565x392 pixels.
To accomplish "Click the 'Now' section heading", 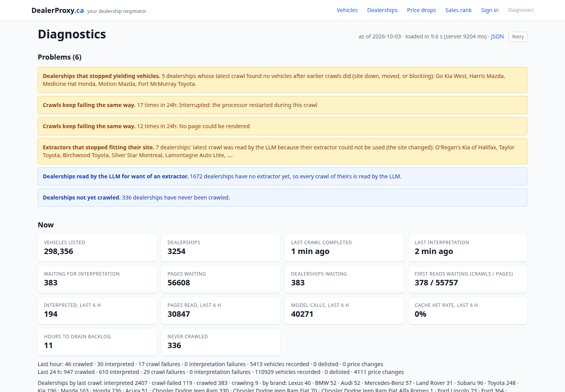I will coord(46,225).
